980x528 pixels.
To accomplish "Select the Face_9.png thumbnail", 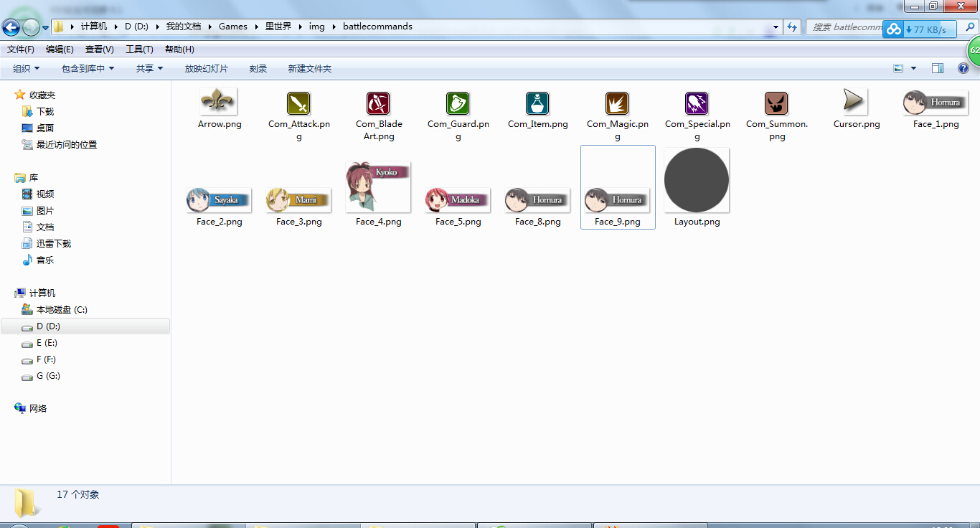I will click(617, 200).
